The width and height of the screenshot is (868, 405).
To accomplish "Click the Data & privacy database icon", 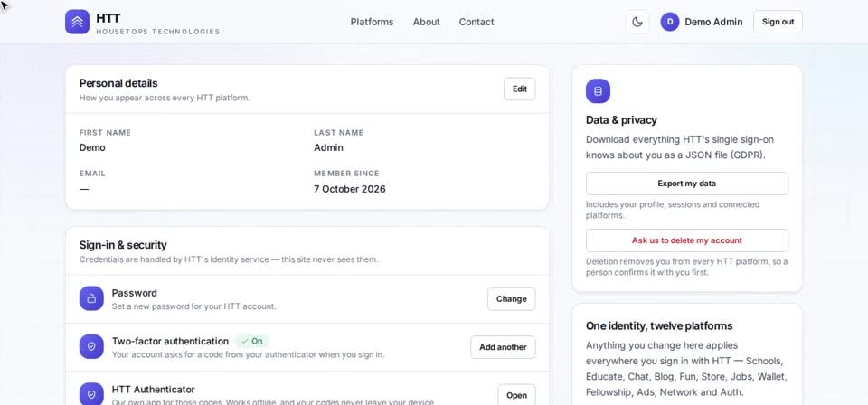I will coord(598,90).
